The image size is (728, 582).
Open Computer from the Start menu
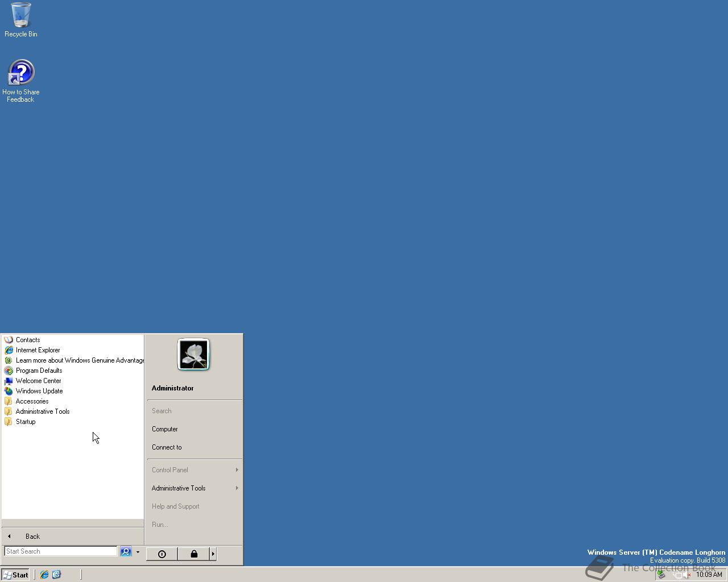(x=165, y=429)
